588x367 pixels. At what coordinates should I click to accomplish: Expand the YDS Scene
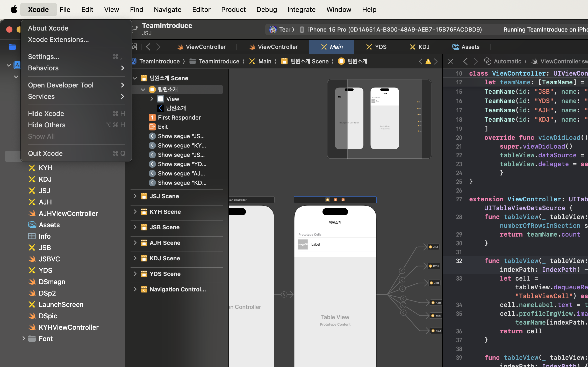[135, 274]
